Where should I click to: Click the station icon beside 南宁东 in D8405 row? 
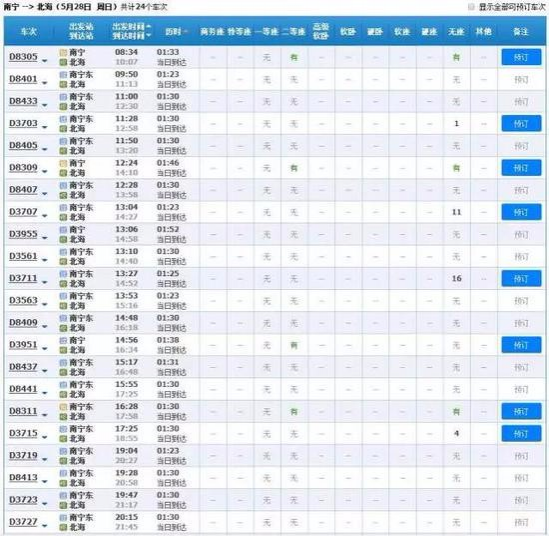tap(63, 141)
